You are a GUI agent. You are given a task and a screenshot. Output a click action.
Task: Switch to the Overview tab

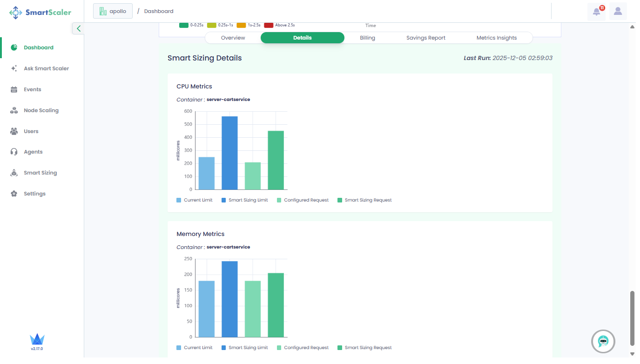click(233, 38)
